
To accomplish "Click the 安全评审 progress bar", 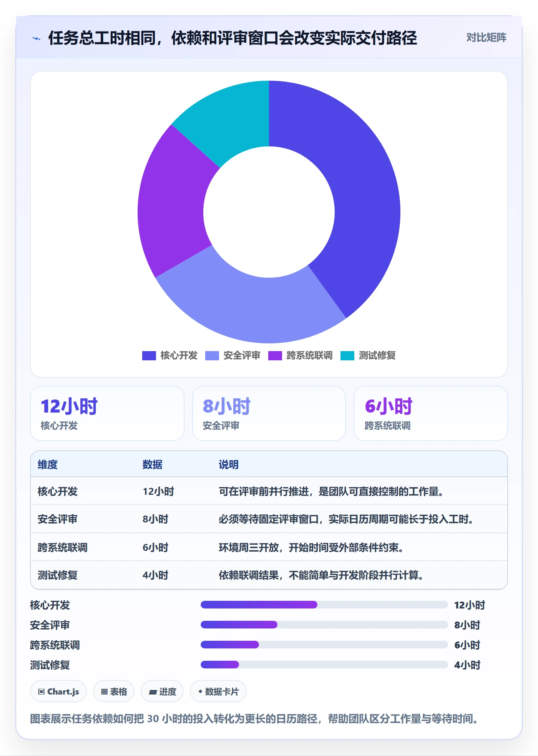I will (x=324, y=625).
